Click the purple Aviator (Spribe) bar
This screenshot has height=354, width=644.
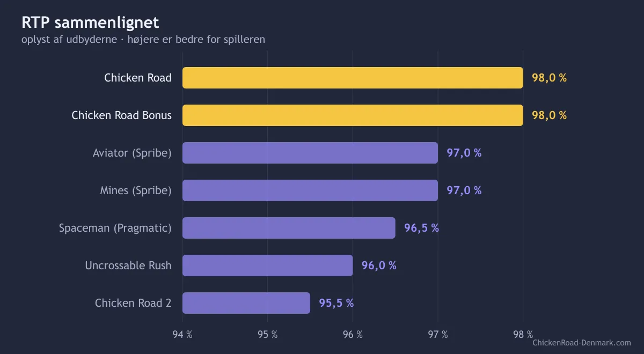[x=310, y=153]
